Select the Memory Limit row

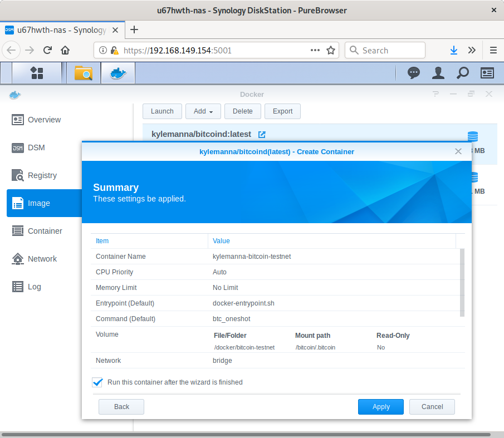278,287
